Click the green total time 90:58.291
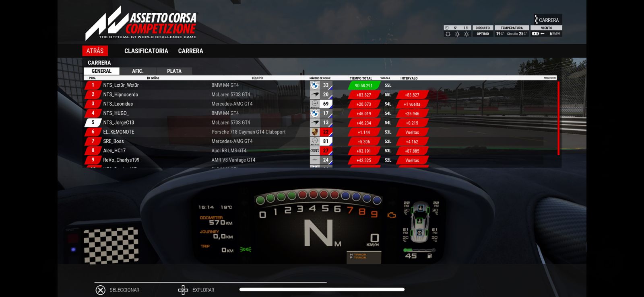The image size is (644, 297). tap(364, 86)
